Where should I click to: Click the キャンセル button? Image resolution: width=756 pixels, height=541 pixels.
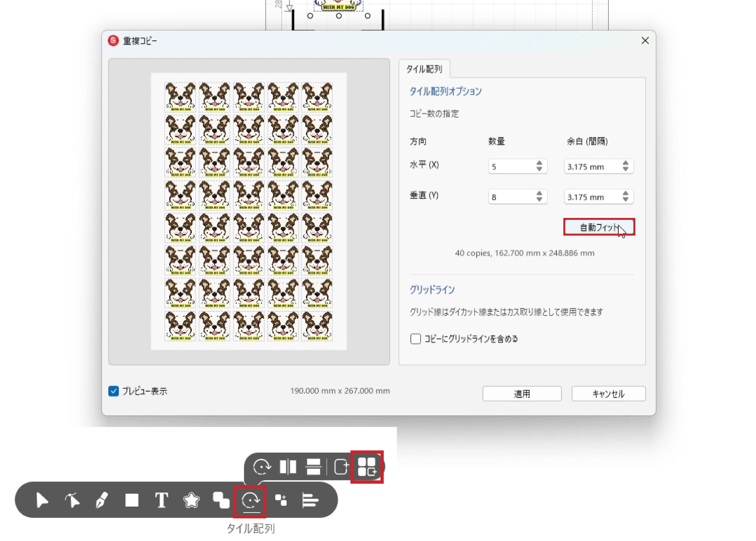(x=608, y=394)
